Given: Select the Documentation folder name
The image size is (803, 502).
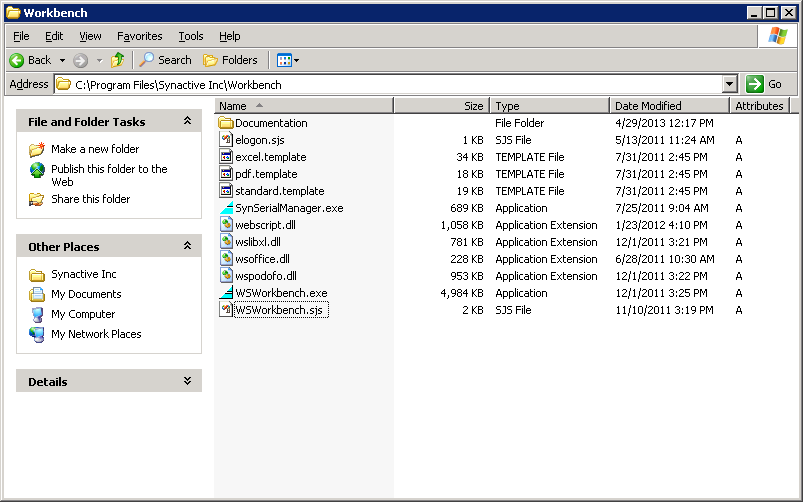Looking at the screenshot, I should point(271,123).
